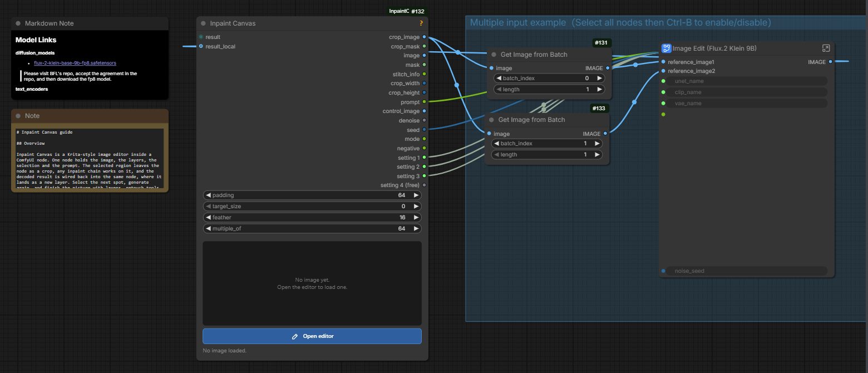Click the crop_image output port
Image resolution: width=868 pixels, height=373 pixels.
(425, 37)
